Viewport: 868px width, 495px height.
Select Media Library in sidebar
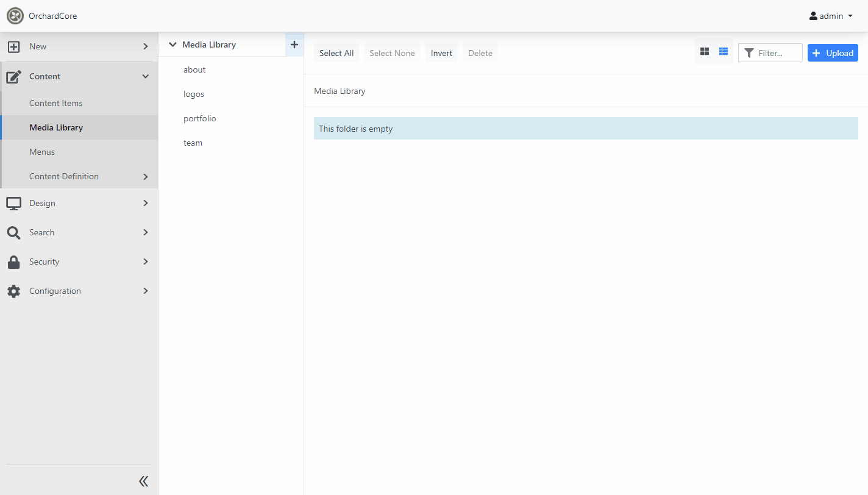[x=56, y=127]
